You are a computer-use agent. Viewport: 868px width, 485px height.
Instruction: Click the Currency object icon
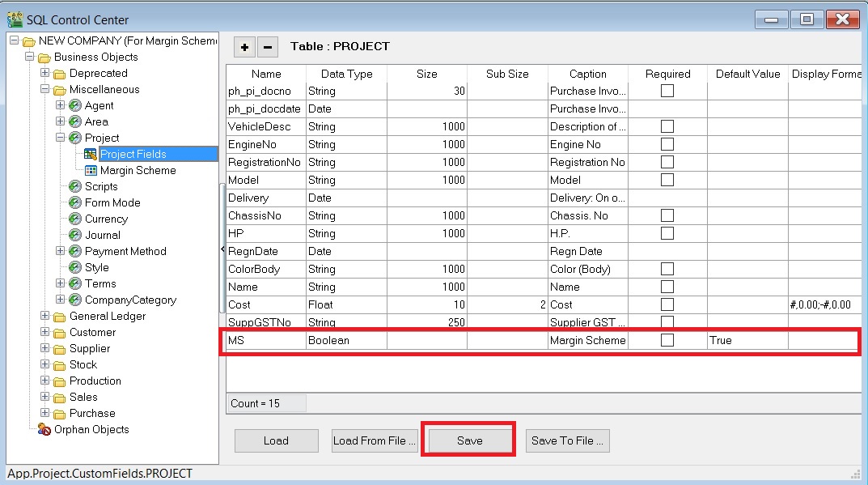click(x=75, y=219)
